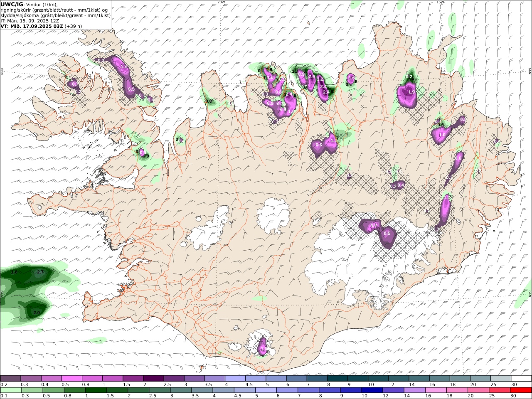Pick the hot pink 20 rain legend swatch
Image resolution: width=532 pixels, height=399 pixels.
(478, 390)
